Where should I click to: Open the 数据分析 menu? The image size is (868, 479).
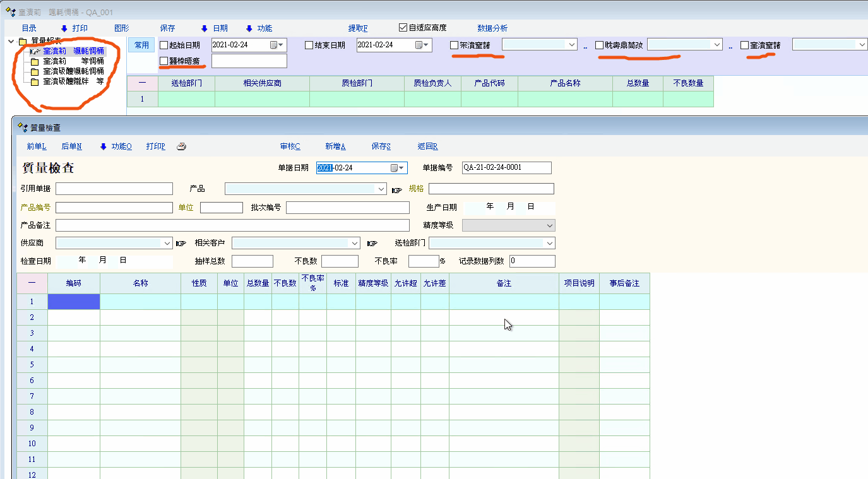pyautogui.click(x=492, y=28)
